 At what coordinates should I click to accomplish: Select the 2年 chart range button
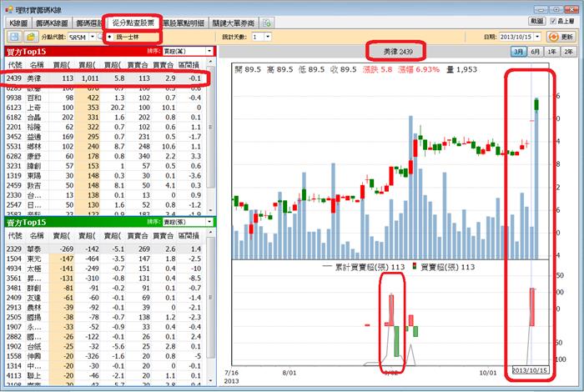click(x=569, y=52)
